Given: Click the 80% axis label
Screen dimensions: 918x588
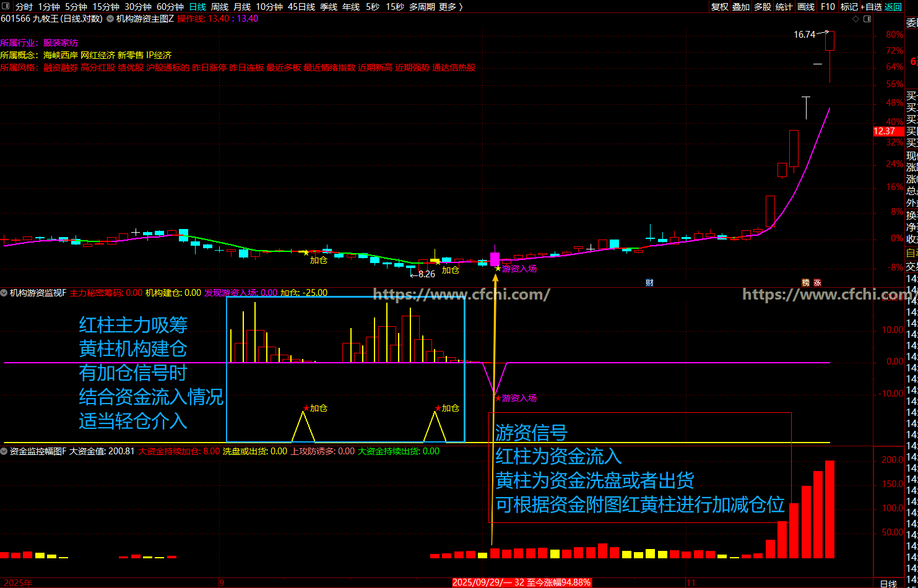Looking at the screenshot, I should coord(894,35).
